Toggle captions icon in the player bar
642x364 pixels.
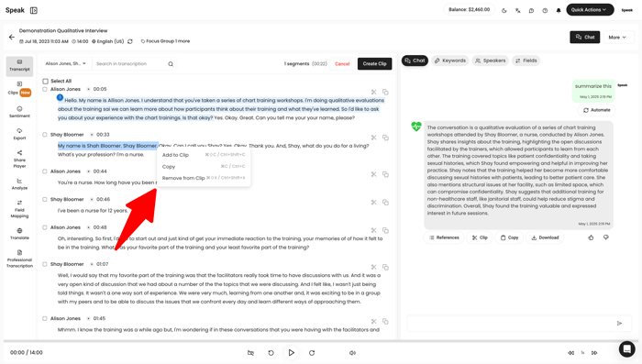[250, 353]
